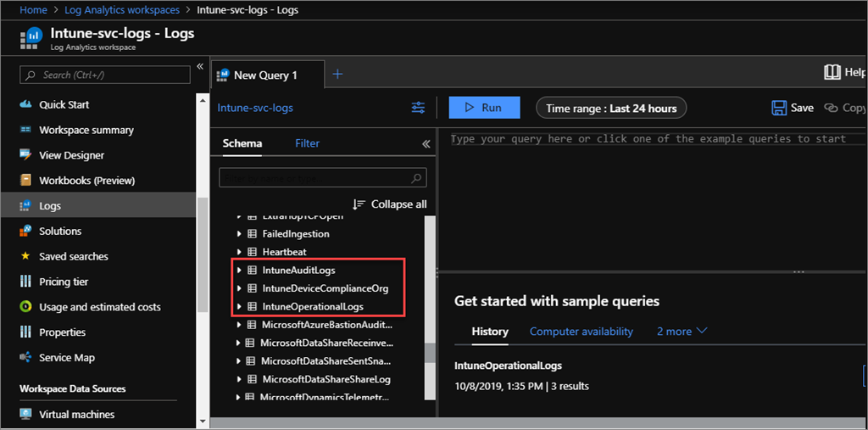868x430 pixels.
Task: Click Collapse all in schema pane
Action: [390, 204]
